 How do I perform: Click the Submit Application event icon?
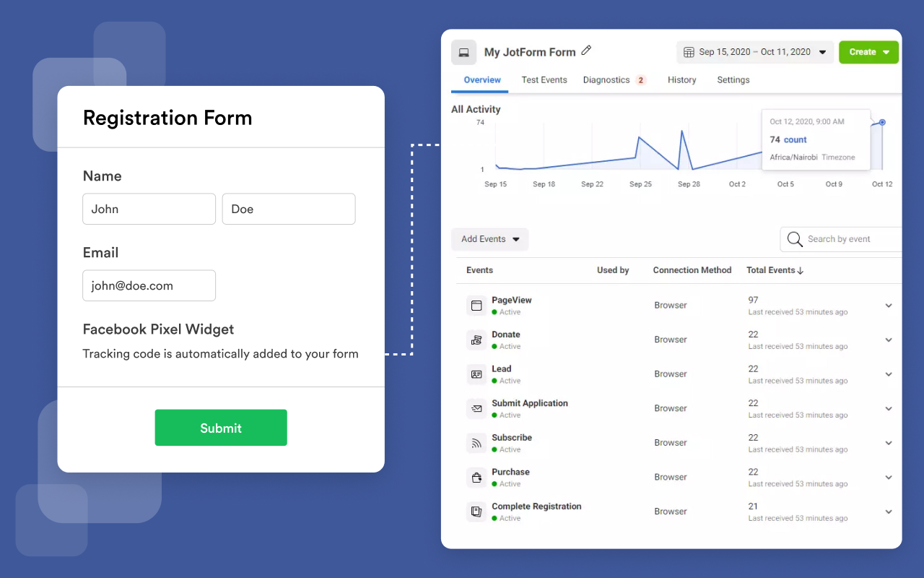coord(476,408)
